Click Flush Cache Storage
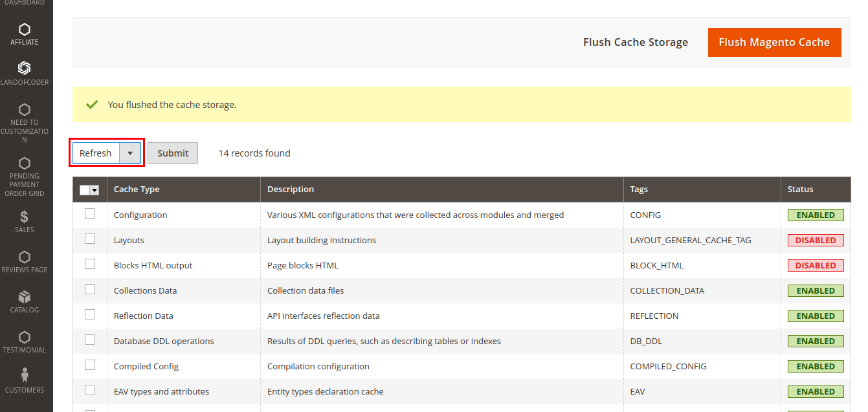 coord(635,41)
